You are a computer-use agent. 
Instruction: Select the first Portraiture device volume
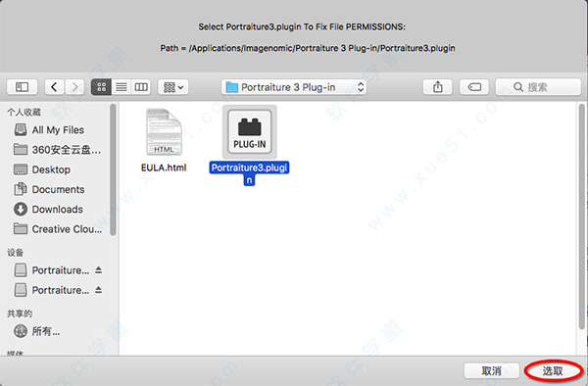pos(52,270)
